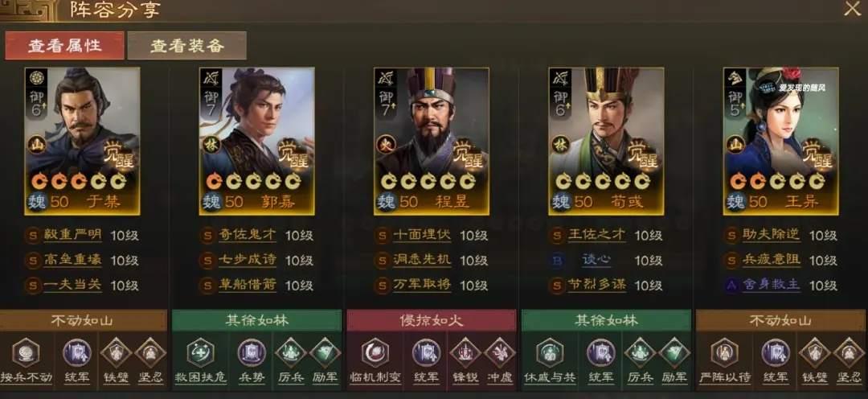Click the 按兵不动 formation icon
The width and height of the screenshot is (868, 399).
[26, 353]
